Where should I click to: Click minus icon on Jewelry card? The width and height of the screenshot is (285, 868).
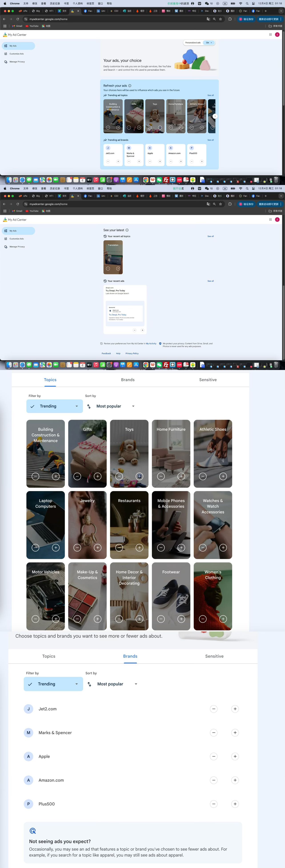[77, 548]
